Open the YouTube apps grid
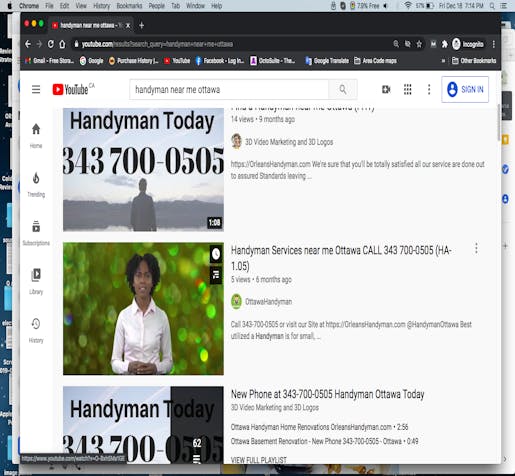The width and height of the screenshot is (515, 476). [x=407, y=89]
